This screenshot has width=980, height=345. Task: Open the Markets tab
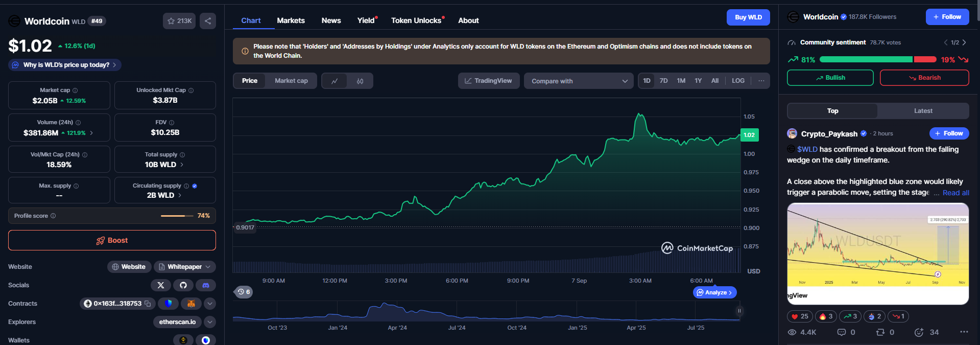[291, 20]
